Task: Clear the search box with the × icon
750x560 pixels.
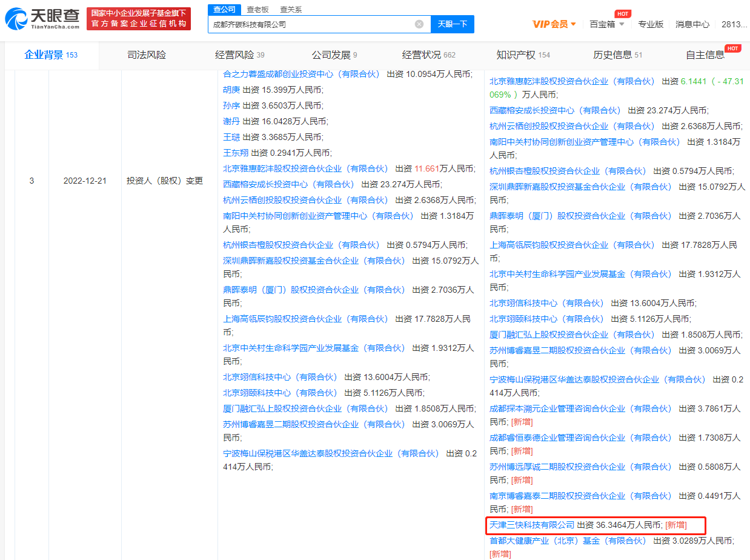Action: (x=418, y=23)
